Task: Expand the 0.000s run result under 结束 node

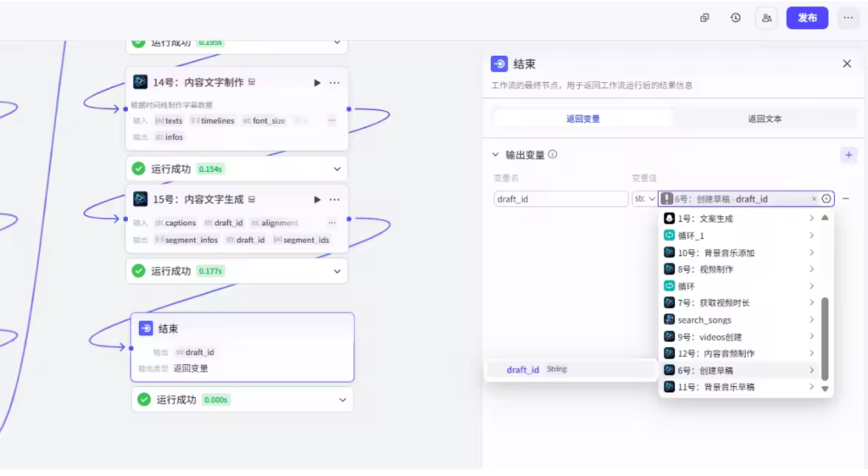Action: [x=342, y=400]
